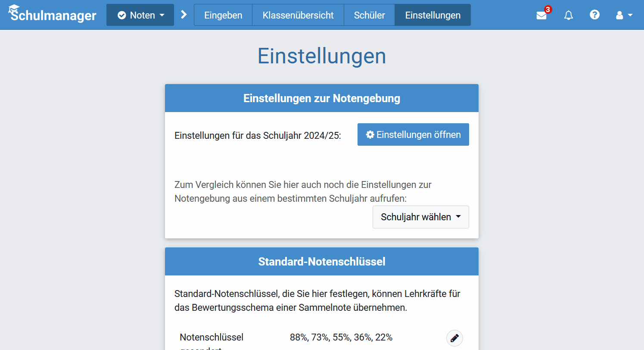
Task: Expand the Noten module dropdown
Action: tap(140, 15)
